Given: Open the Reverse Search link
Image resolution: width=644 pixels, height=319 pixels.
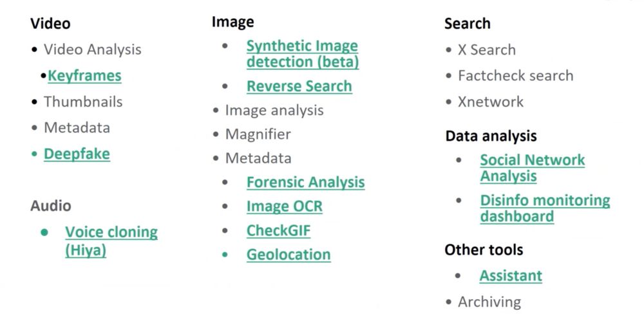Looking at the screenshot, I should (x=299, y=86).
